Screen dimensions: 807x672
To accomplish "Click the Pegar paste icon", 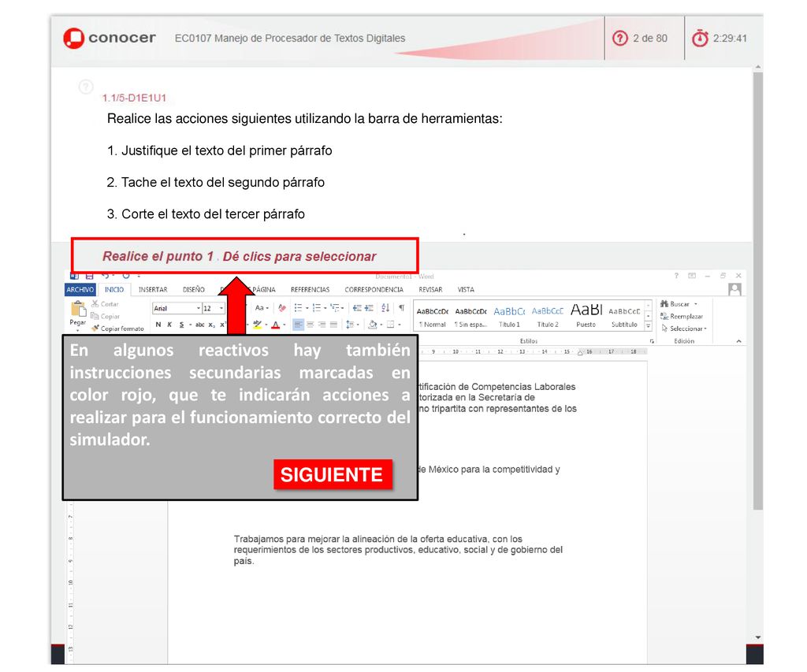I will 78,309.
